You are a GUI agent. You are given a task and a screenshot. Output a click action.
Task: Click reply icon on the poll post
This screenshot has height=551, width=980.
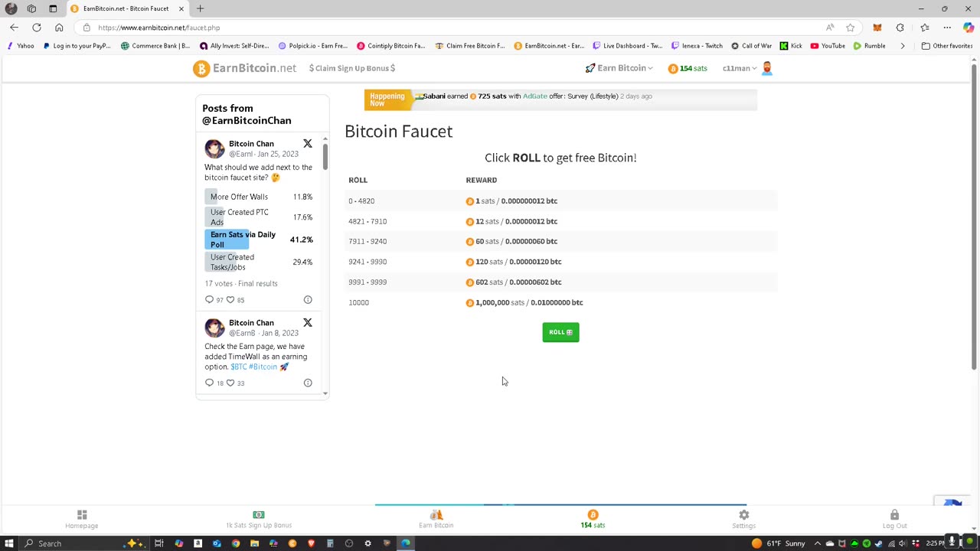pos(209,300)
